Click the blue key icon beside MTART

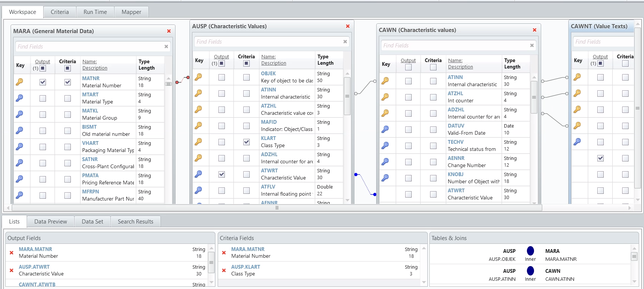click(20, 98)
